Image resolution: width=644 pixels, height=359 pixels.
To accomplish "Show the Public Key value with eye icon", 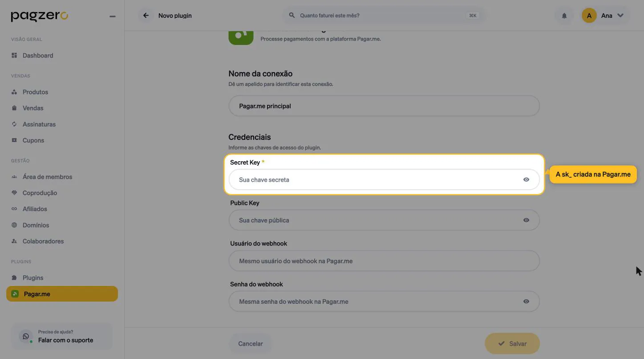I will [526, 220].
